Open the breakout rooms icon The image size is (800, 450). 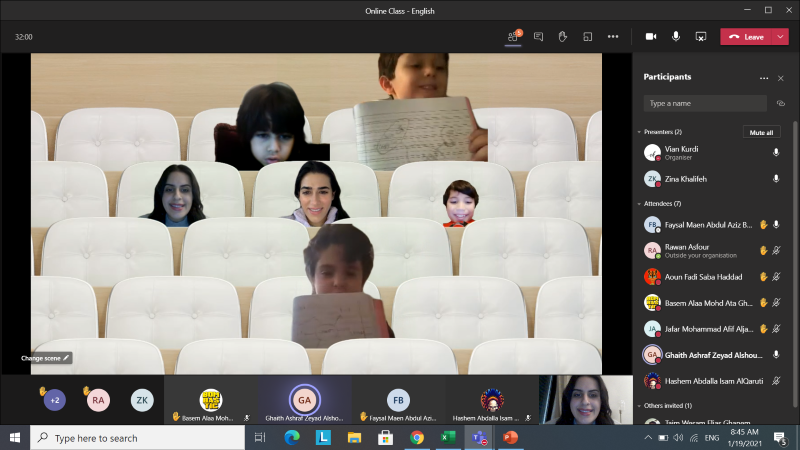587,36
